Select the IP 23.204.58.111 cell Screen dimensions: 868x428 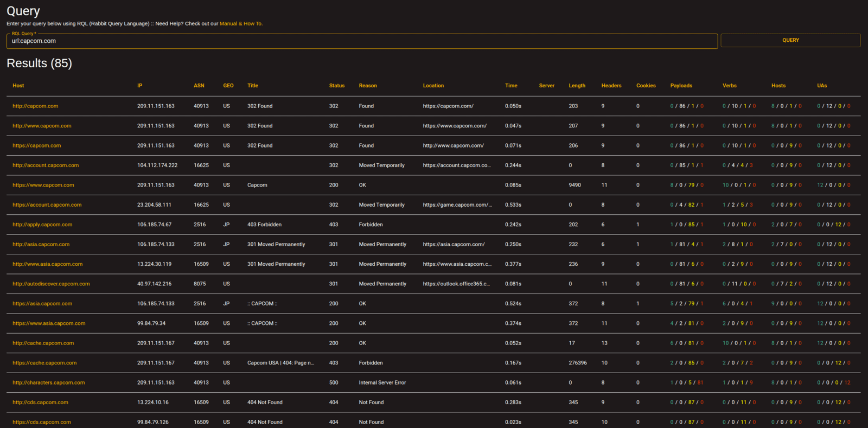tap(154, 205)
